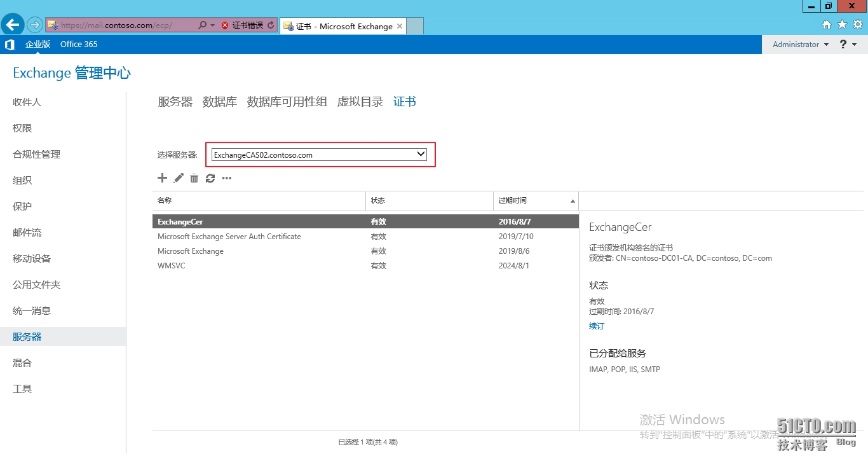Open the Office 365 link
Image resolution: width=868 pixels, height=463 pixels.
tap(78, 44)
